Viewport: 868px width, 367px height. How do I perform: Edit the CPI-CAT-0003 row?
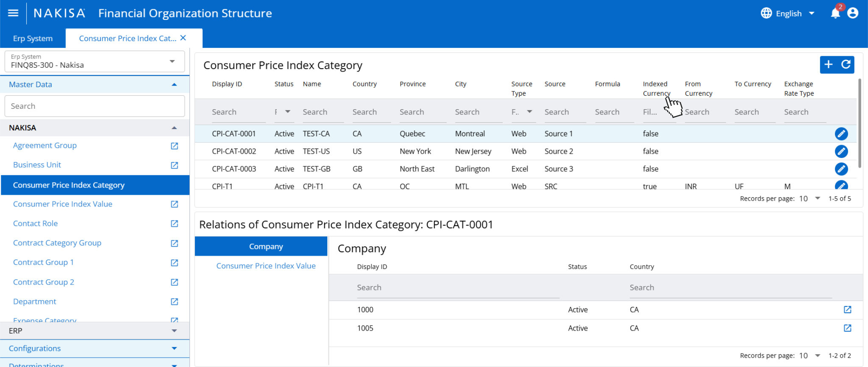(x=841, y=169)
